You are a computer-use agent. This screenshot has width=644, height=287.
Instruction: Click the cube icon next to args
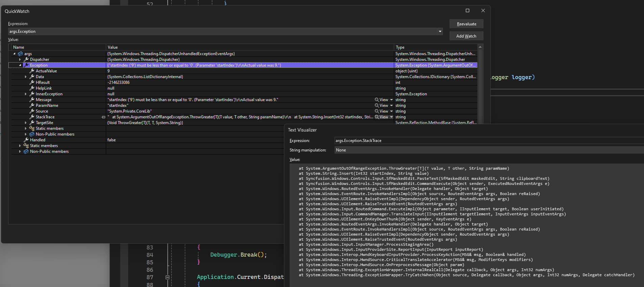point(20,54)
